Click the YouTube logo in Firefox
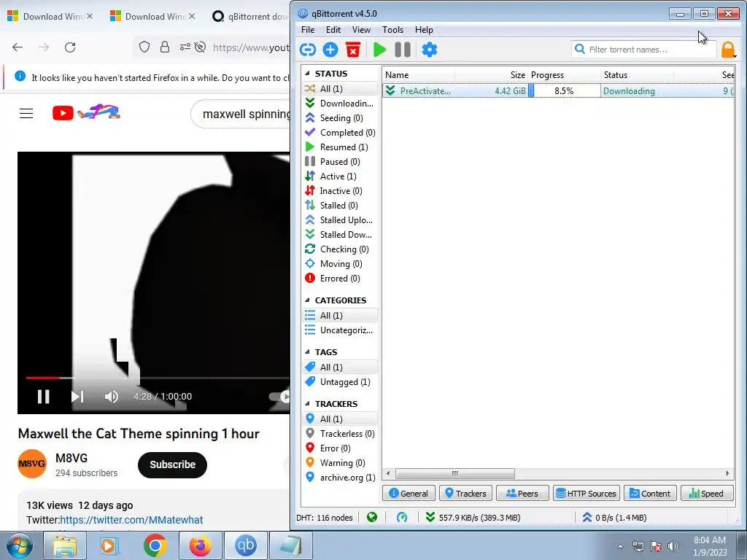Screen dimensions: 747x560 click(86, 113)
